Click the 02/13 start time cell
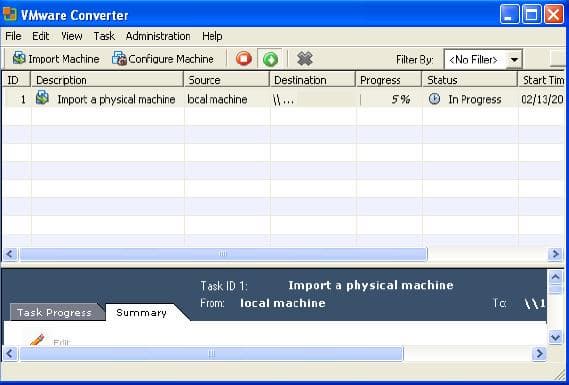Image resolution: width=569 pixels, height=385 pixels. [x=542, y=99]
